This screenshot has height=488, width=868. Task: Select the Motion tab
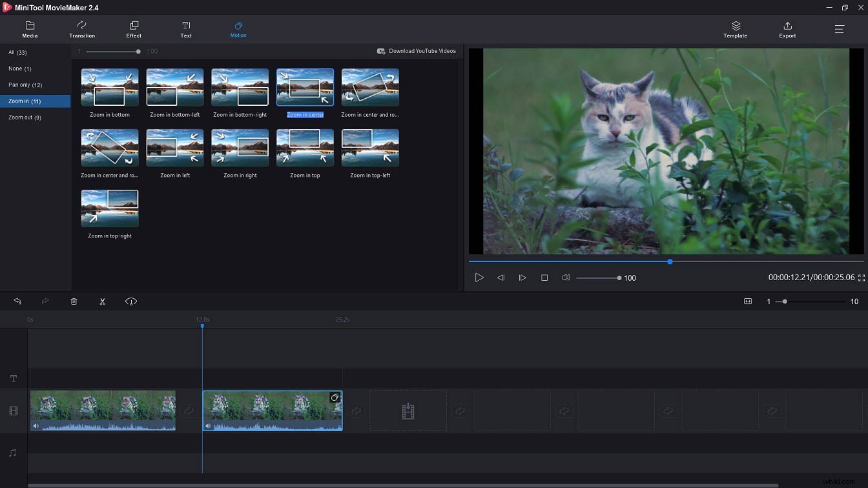coord(238,29)
